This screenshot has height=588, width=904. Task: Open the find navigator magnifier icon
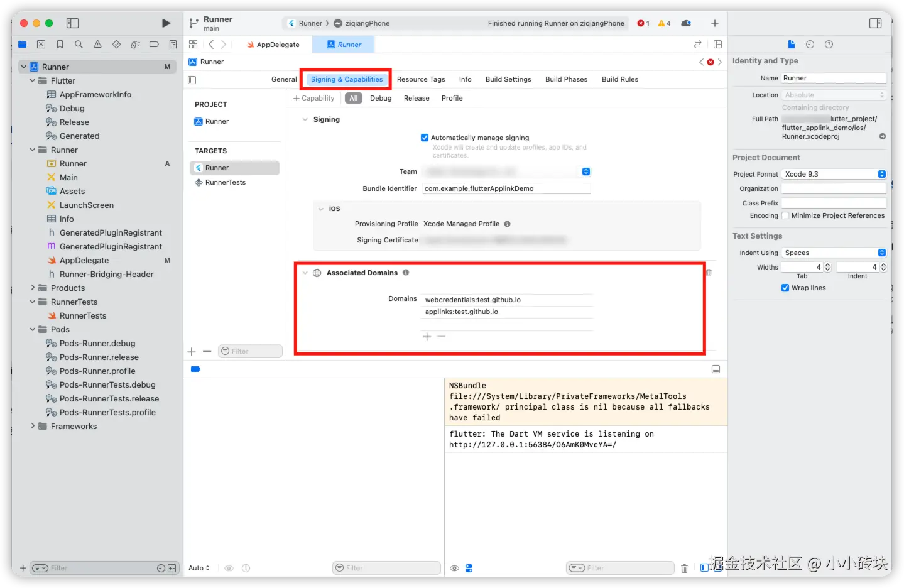point(79,45)
